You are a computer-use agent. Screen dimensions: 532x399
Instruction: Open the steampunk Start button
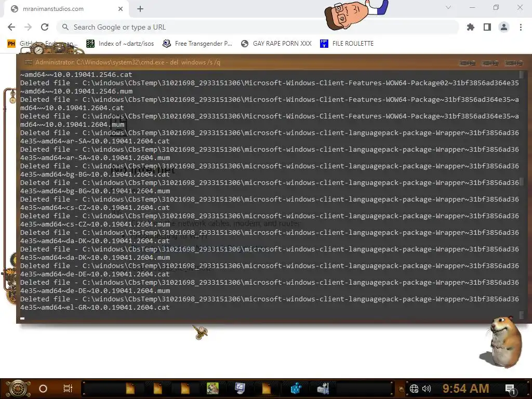point(18,389)
